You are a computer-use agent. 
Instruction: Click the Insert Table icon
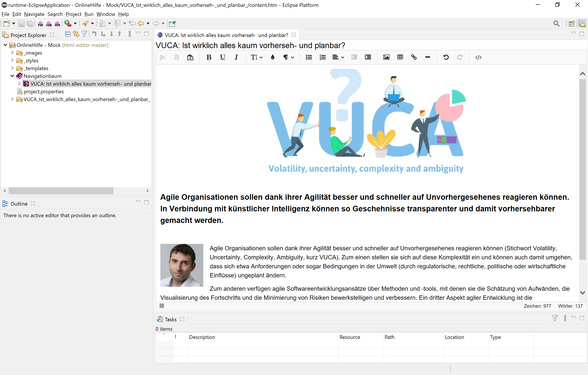click(x=400, y=57)
